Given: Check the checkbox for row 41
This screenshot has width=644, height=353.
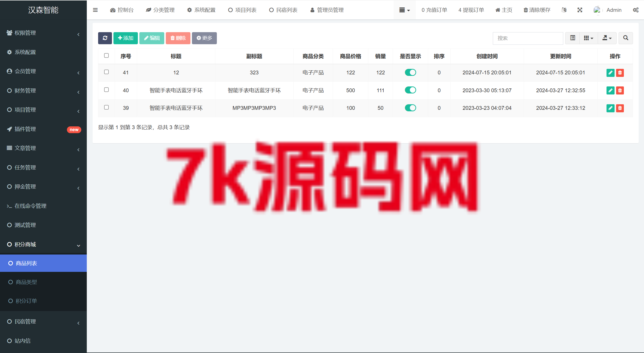Looking at the screenshot, I should click(x=106, y=72).
